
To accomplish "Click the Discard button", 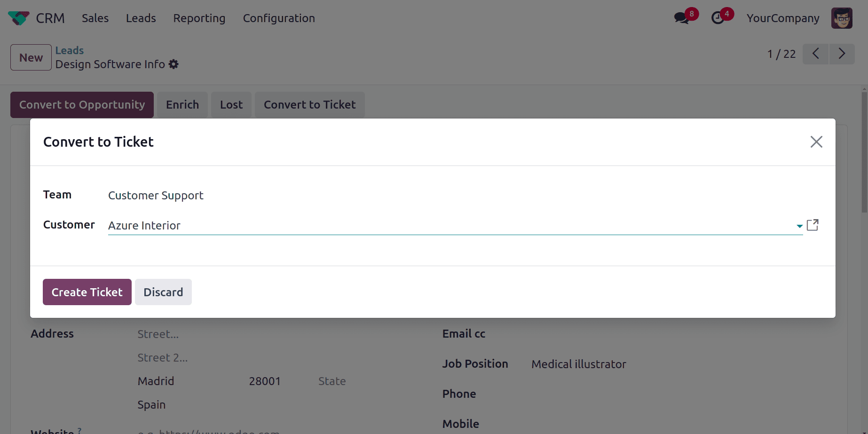I will [x=163, y=292].
